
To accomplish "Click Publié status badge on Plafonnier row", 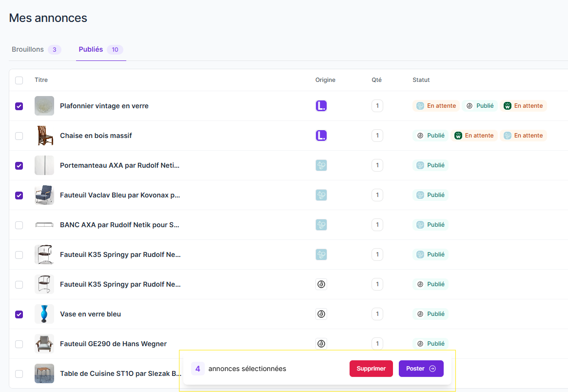I will click(480, 106).
